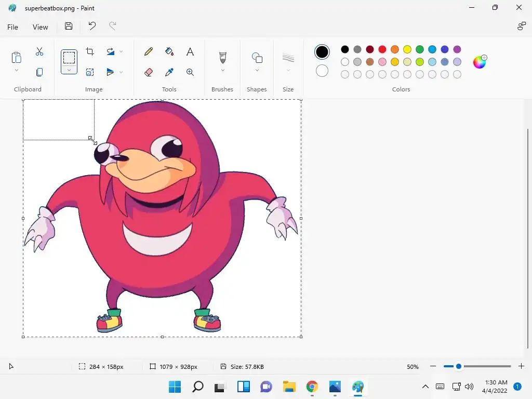Select Color 2 white swatch

322,71
